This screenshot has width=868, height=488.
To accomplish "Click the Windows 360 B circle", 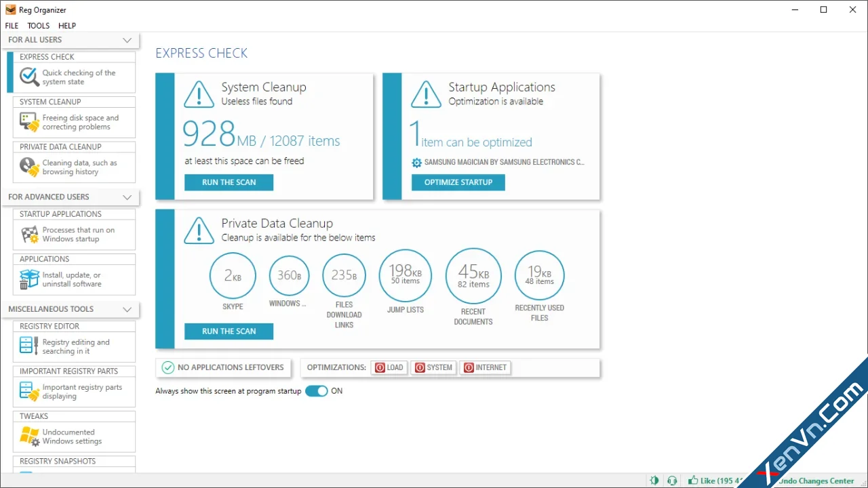I will [289, 275].
